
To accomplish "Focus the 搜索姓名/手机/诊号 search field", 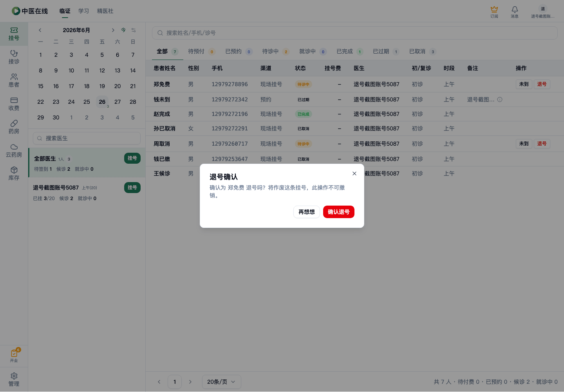I will tap(355, 33).
